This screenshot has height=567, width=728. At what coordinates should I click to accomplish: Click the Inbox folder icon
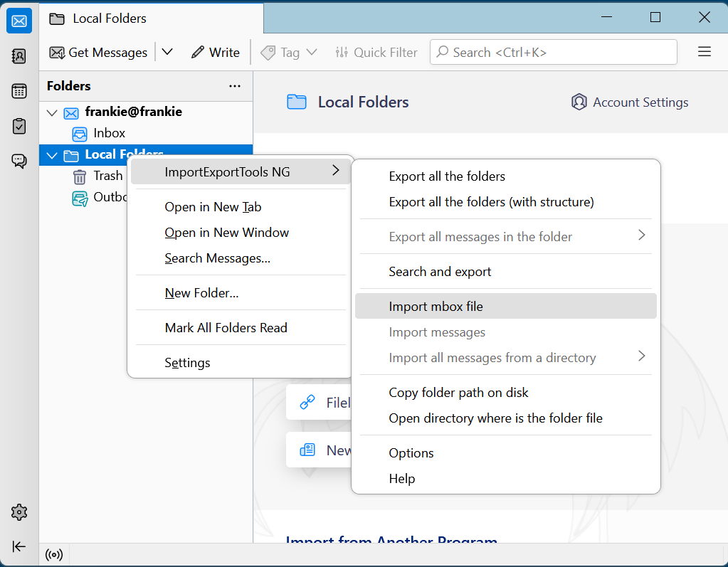point(80,134)
